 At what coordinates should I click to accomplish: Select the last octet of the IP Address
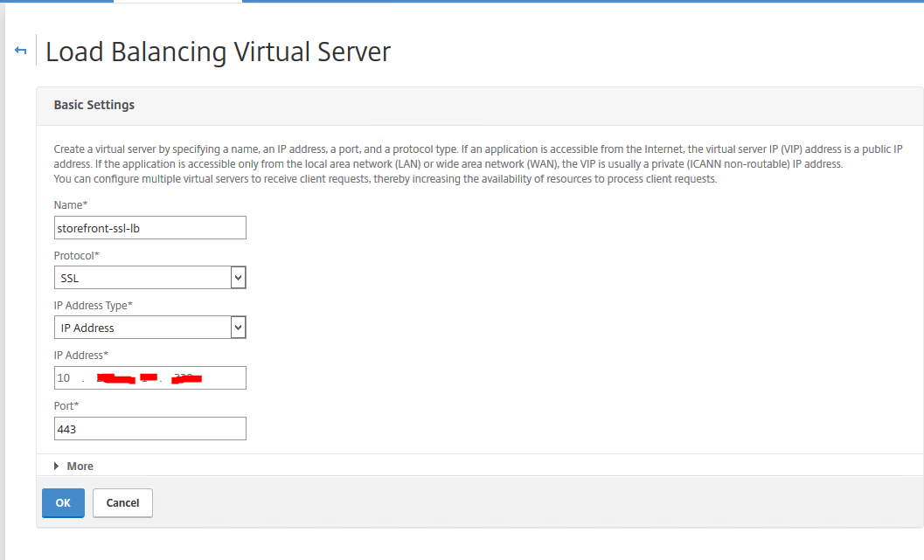click(187, 378)
